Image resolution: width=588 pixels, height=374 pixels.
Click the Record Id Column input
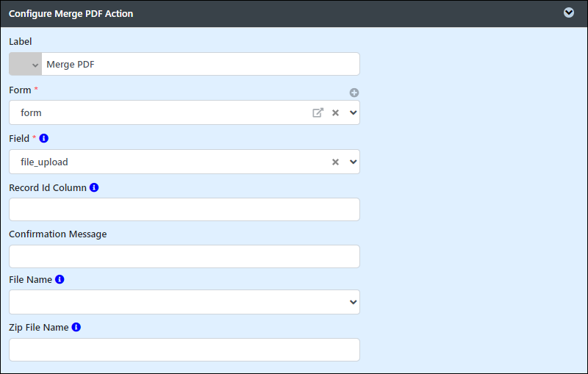click(x=184, y=209)
